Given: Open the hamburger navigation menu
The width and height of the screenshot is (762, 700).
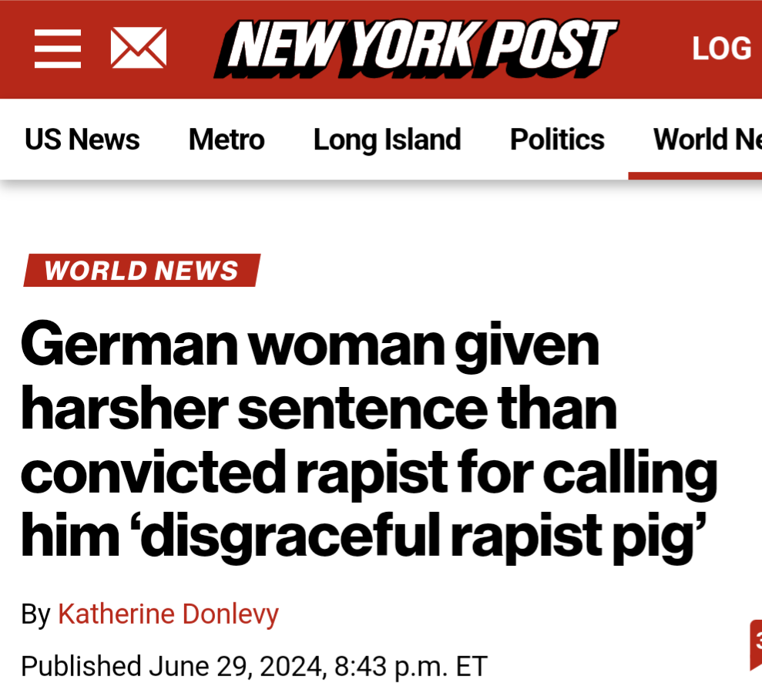Looking at the screenshot, I should [x=58, y=48].
